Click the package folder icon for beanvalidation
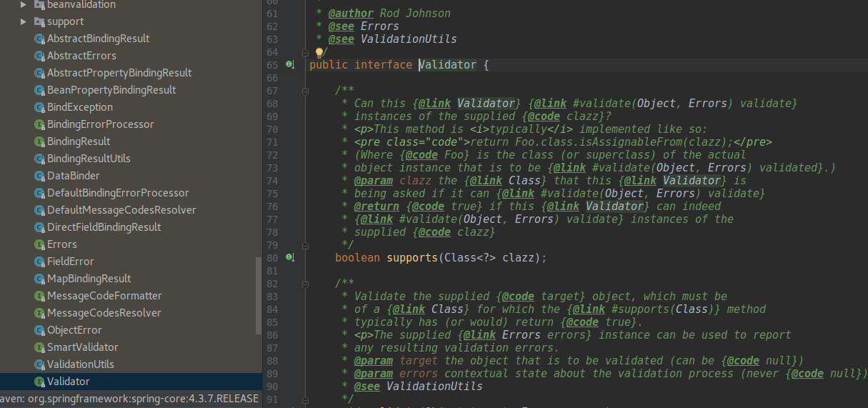868x408 pixels. tap(39, 5)
